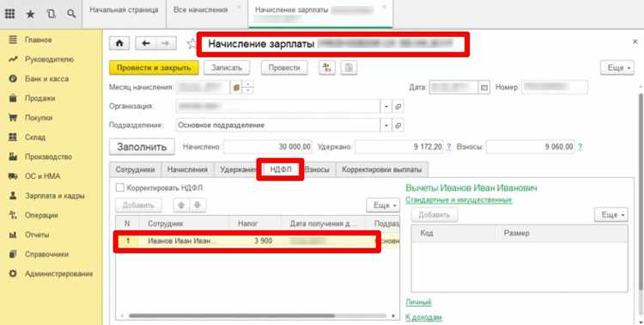Close the Начисление зарплаты tab
This screenshot has height=325, width=644.
(384, 7)
